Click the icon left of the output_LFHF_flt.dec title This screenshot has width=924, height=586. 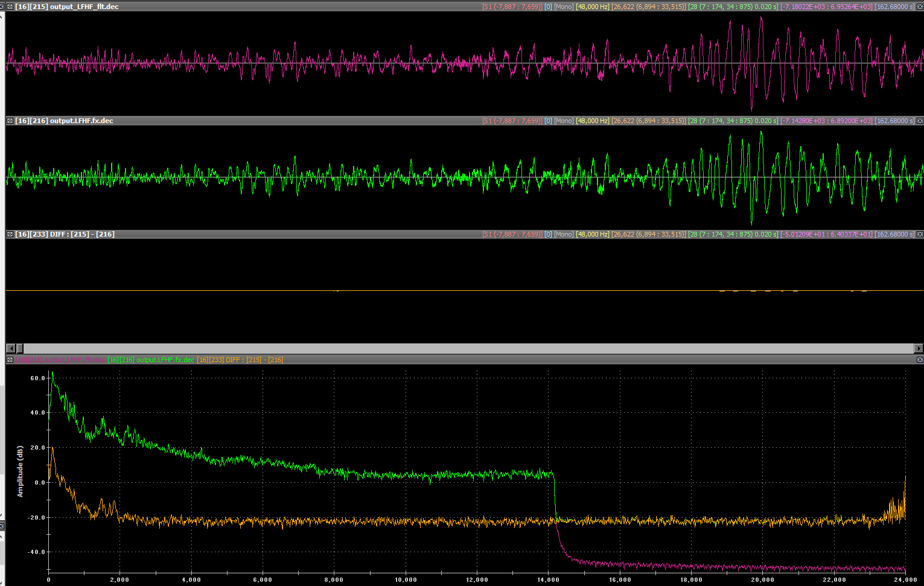[x=10, y=7]
